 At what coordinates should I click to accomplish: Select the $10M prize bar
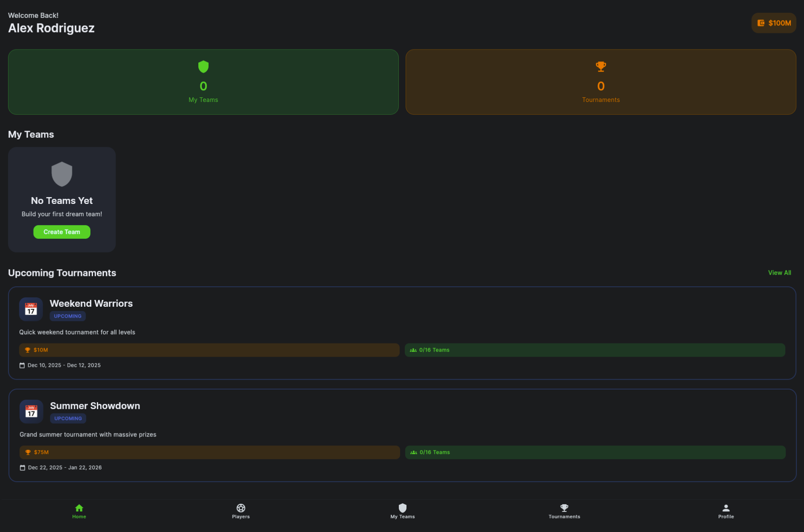pyautogui.click(x=209, y=350)
